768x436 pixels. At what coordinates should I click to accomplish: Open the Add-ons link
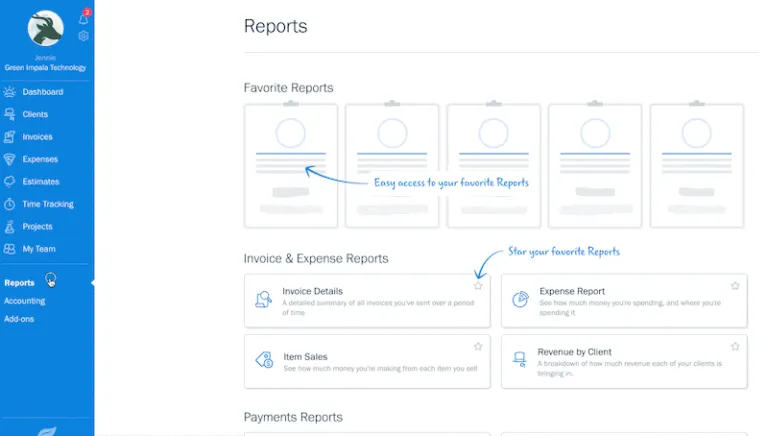point(19,319)
